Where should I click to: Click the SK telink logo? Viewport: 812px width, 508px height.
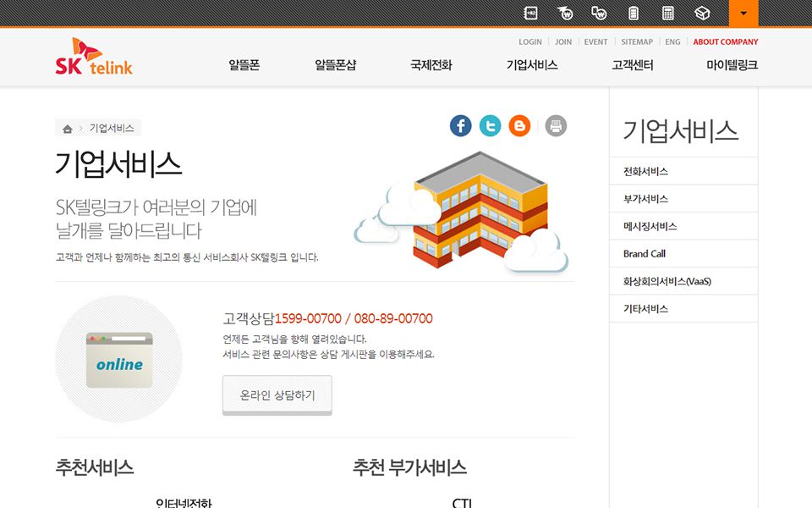point(94,58)
